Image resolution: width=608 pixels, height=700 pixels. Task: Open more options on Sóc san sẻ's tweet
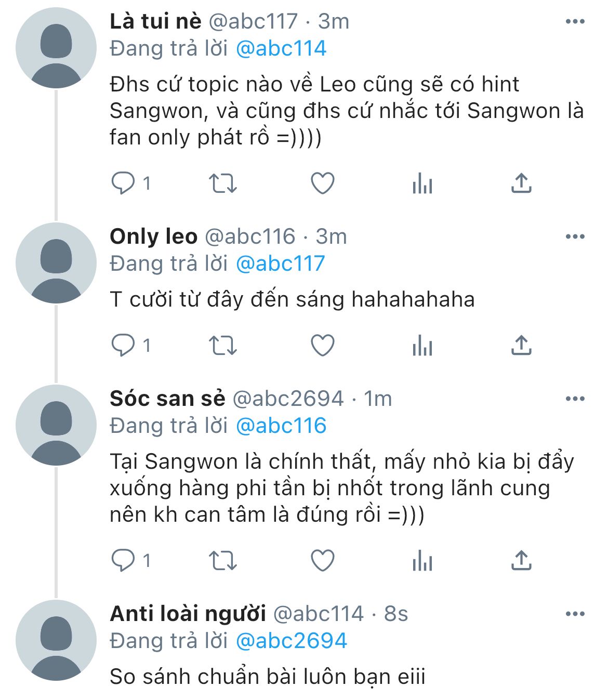point(575,399)
